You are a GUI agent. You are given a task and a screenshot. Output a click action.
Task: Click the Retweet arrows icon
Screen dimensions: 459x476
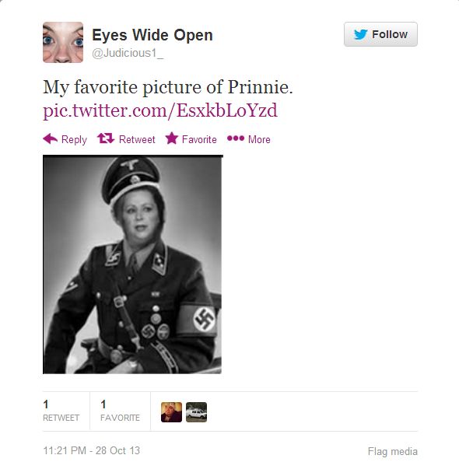click(106, 138)
